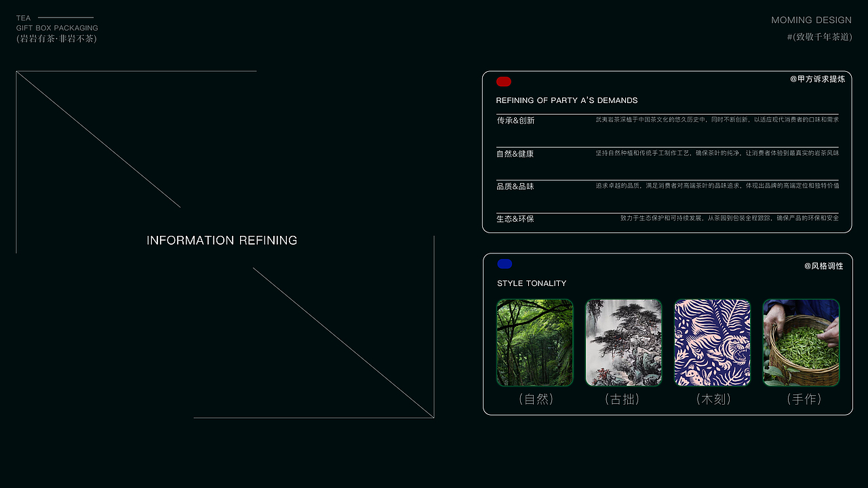This screenshot has width=868, height=488.
Task: Click the #(致敬千年茶道) tag
Action: coord(819,37)
